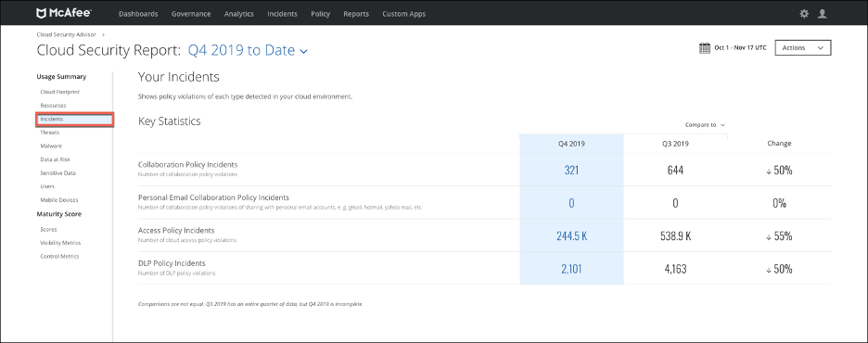Image resolution: width=868 pixels, height=343 pixels.
Task: Select Malware in the sidebar
Action: point(51,146)
